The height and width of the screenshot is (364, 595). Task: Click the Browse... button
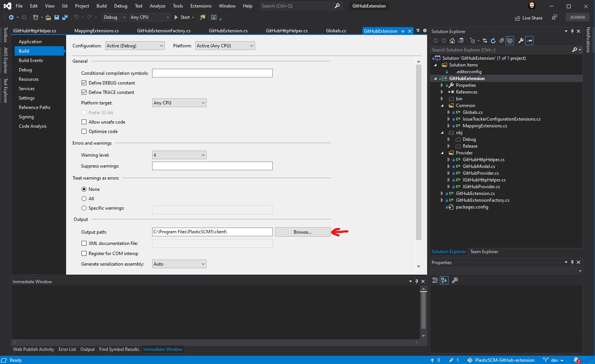point(303,232)
